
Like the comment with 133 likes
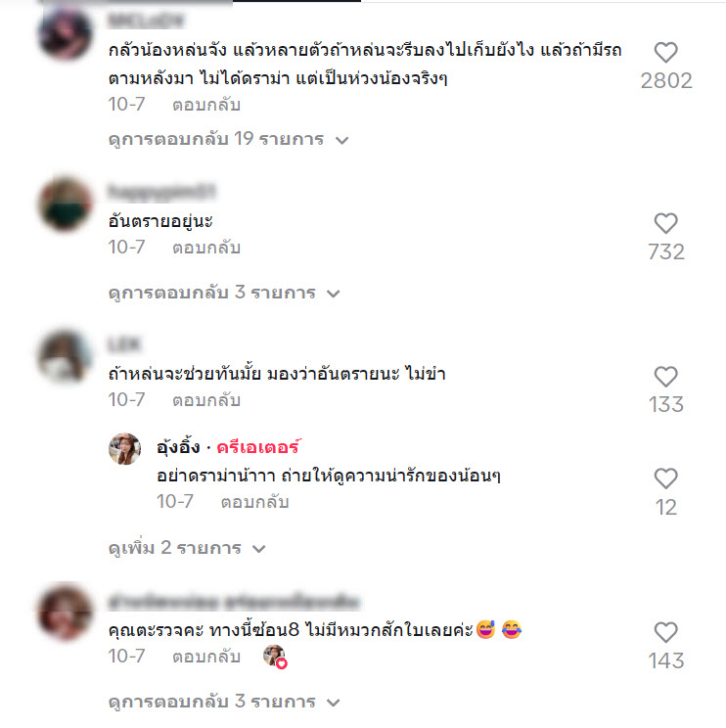tap(665, 376)
